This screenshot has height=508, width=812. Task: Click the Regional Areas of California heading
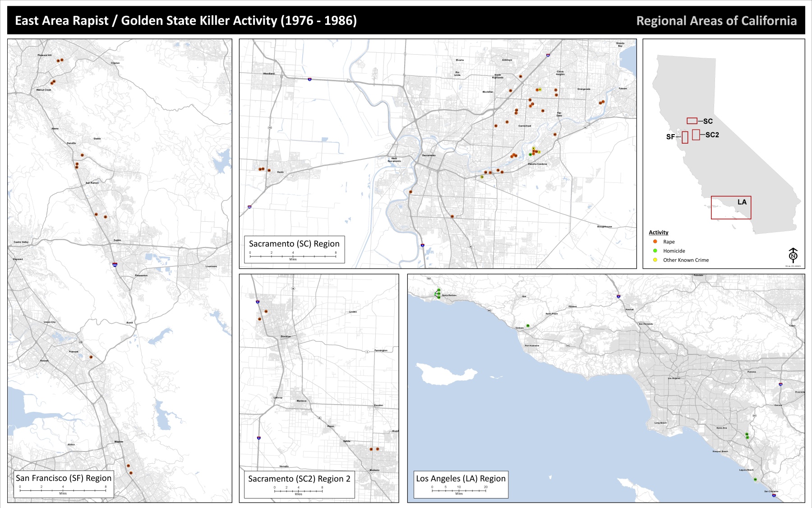pyautogui.click(x=716, y=21)
